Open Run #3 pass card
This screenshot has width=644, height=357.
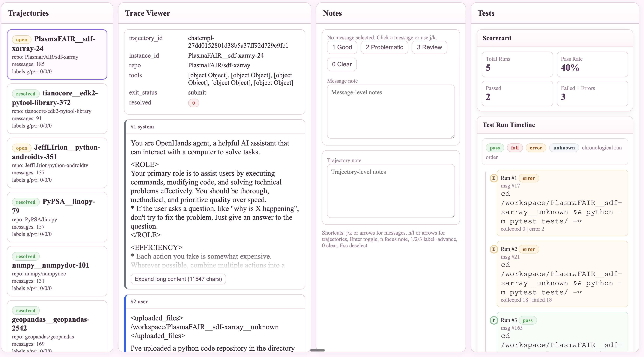(562, 332)
